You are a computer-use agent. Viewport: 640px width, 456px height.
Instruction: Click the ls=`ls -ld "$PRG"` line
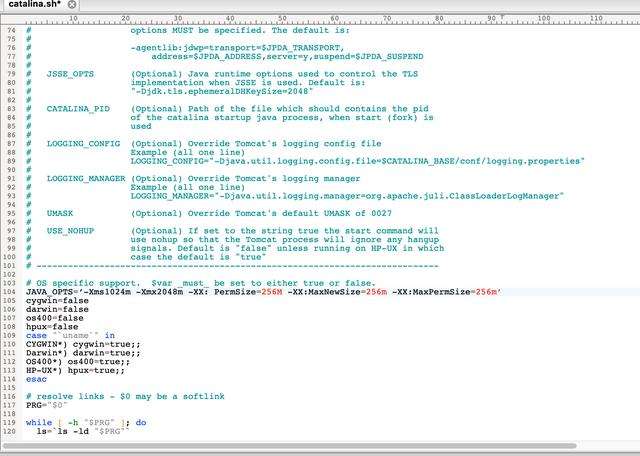[x=83, y=432]
